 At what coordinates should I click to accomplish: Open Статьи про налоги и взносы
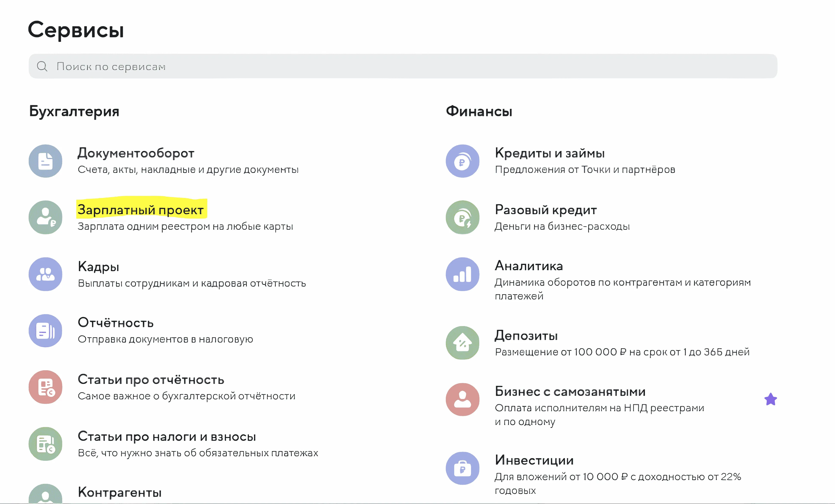[167, 436]
